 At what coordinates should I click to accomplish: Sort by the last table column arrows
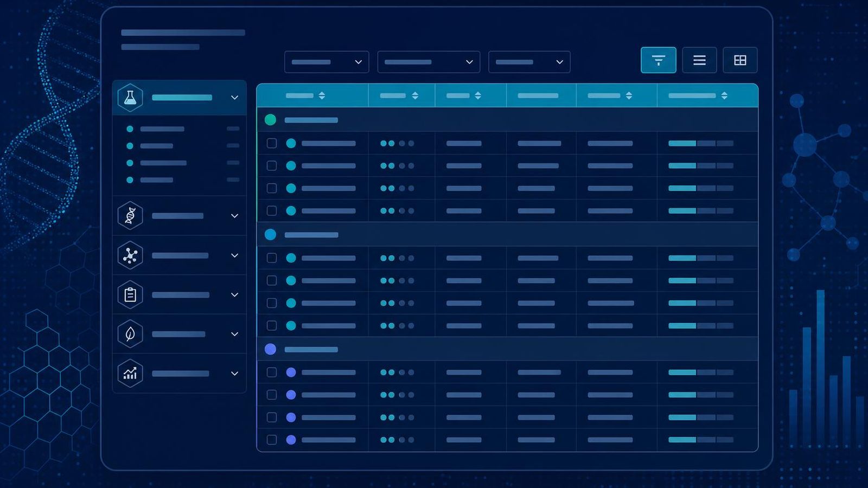724,95
